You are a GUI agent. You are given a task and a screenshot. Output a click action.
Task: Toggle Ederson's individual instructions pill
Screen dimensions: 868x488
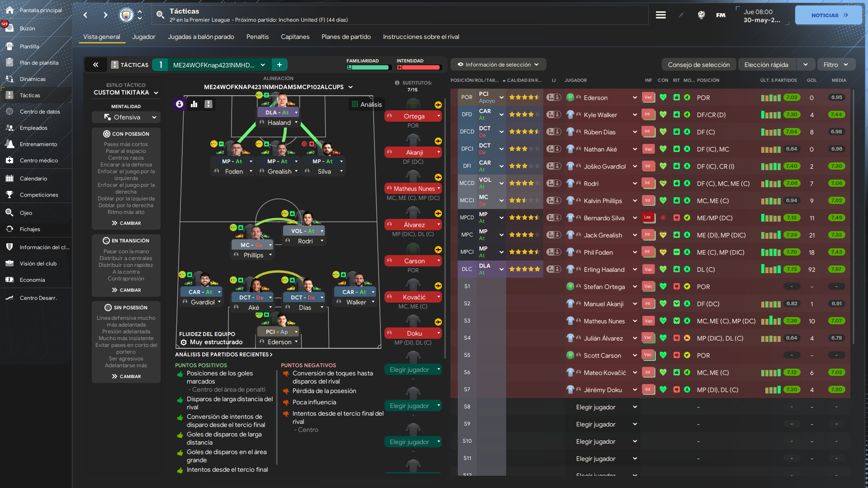click(x=554, y=97)
